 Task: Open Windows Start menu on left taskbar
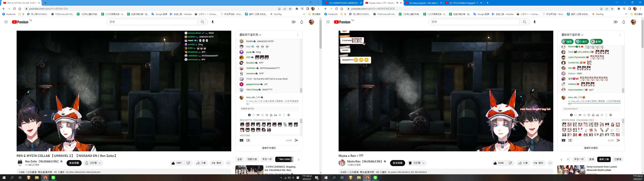4,178
